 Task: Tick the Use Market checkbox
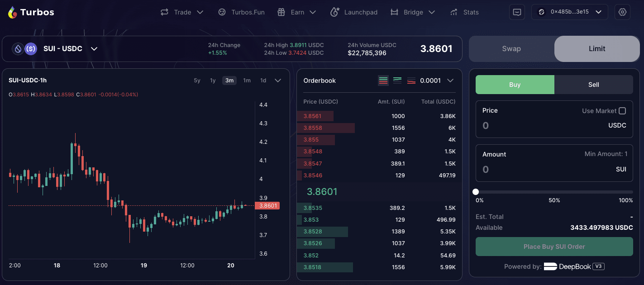point(622,111)
